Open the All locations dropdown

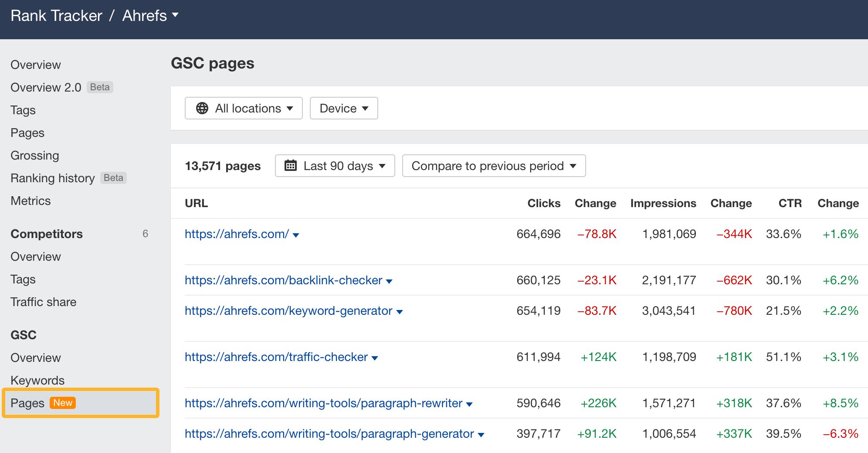coord(244,108)
